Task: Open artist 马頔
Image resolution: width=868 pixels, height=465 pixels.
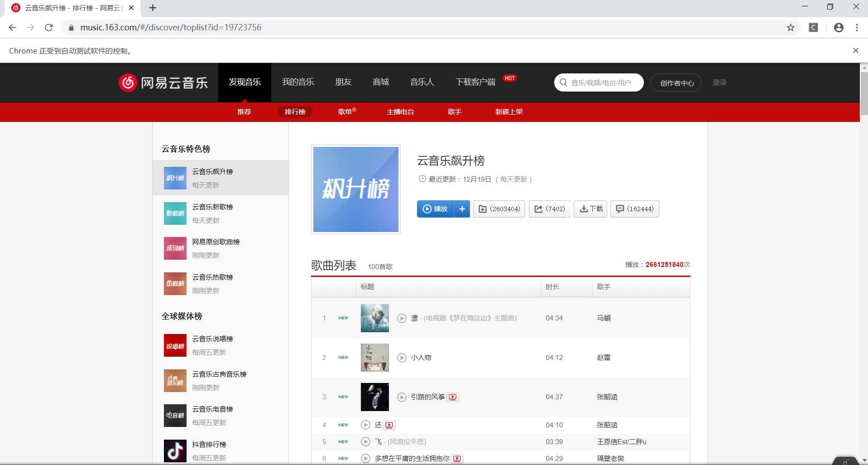Action: (x=604, y=318)
